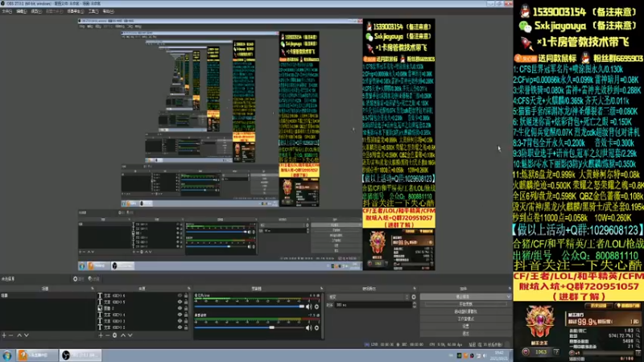Move scene up in Scenes list
The height and width of the screenshot is (362, 644).
pyautogui.click(x=19, y=335)
